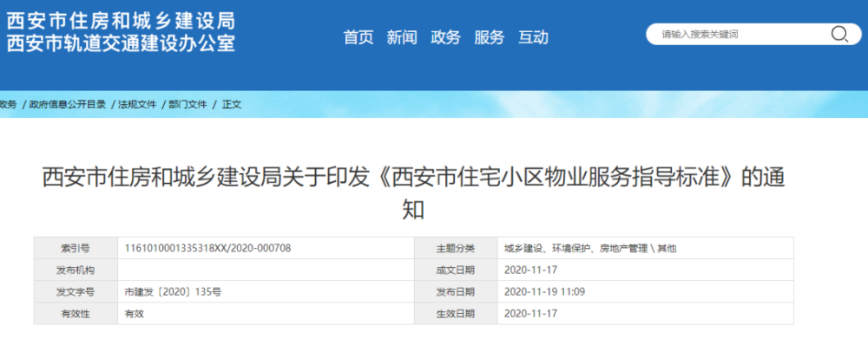This screenshot has width=868, height=345.
Task: Click the article headline about 物业服务指导标准
Action: (x=413, y=193)
